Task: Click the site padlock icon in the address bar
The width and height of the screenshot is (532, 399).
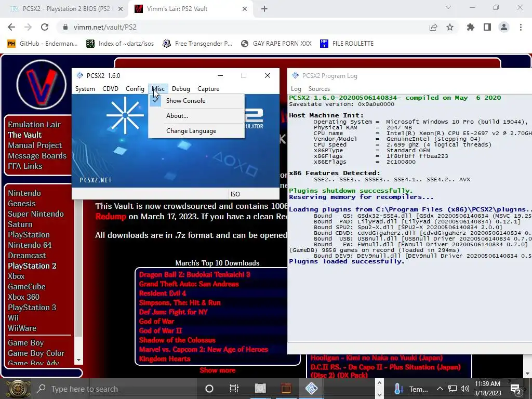Action: [x=65, y=27]
